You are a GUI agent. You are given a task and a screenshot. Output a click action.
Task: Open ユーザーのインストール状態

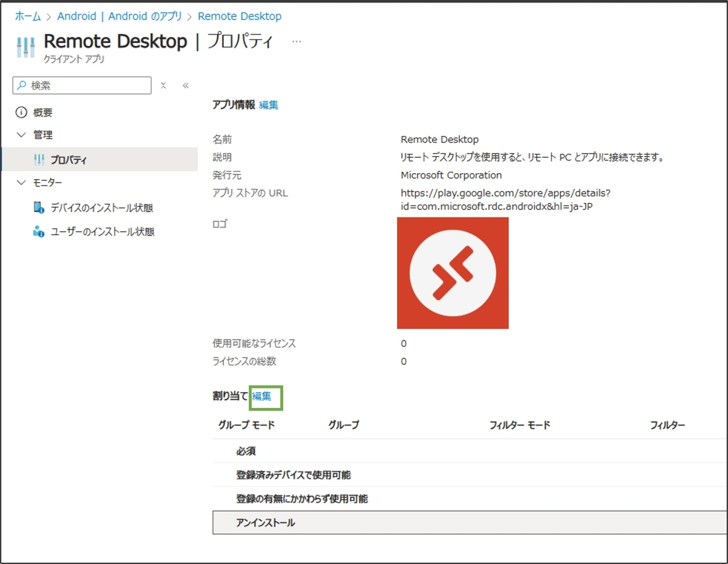[x=102, y=232]
